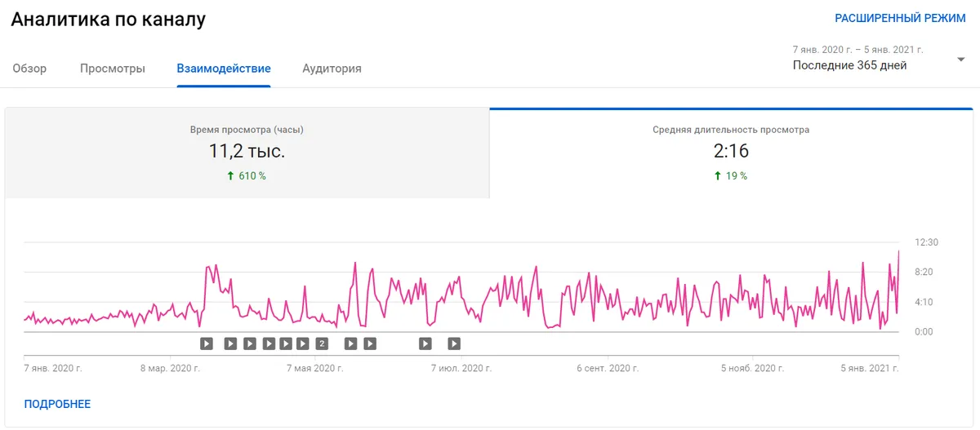Open the marker showing 2 published videos
This screenshot has height=430, width=980.
322,344
